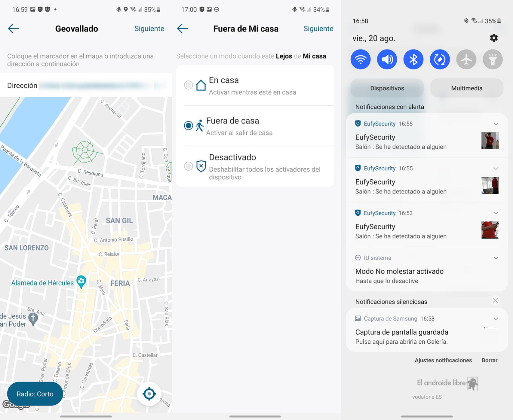Toggle sound mode quick setting
This screenshot has height=420, width=513.
click(387, 59)
